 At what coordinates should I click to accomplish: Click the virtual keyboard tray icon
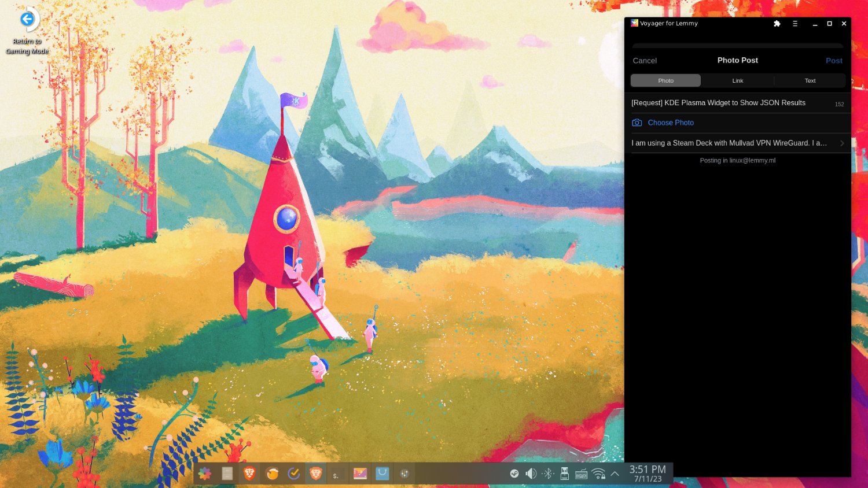point(582,474)
